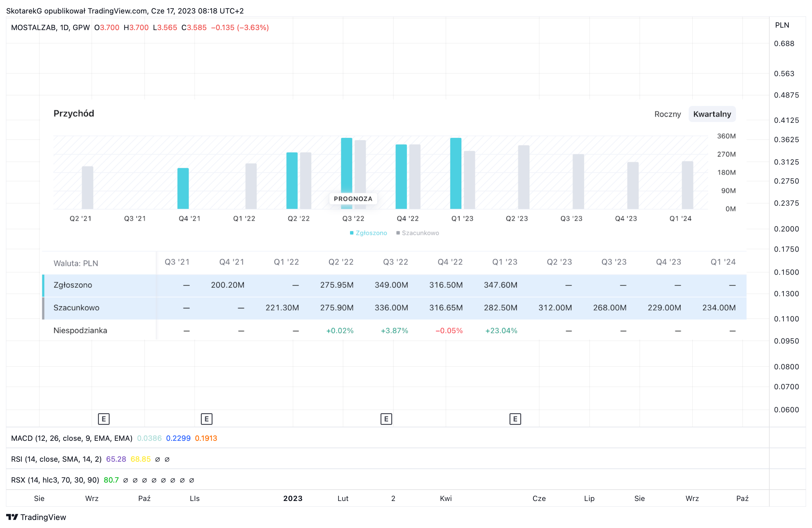Image resolution: width=812 pixels, height=528 pixels.
Task: Click the MOSTALZAB, 1D, GPW symbol title
Action: 50,28
